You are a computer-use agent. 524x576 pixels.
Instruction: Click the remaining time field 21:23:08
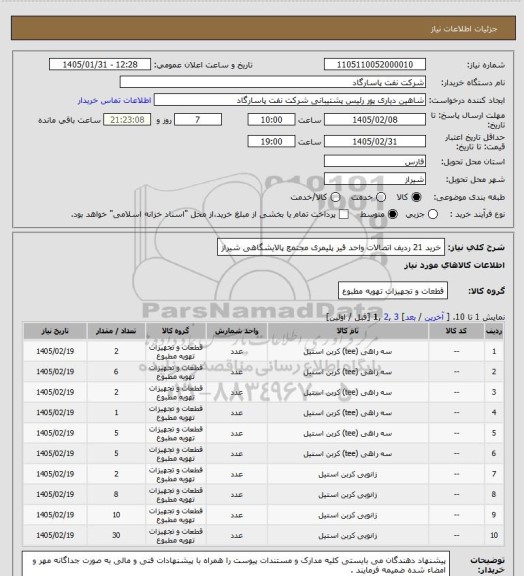point(127,120)
